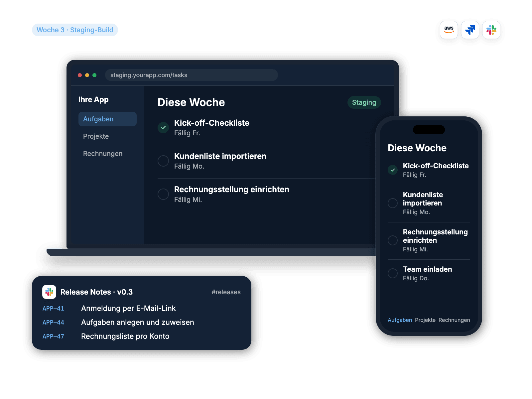This screenshot has width=532, height=399.
Task: Click the #releases channel label
Action: click(x=226, y=292)
